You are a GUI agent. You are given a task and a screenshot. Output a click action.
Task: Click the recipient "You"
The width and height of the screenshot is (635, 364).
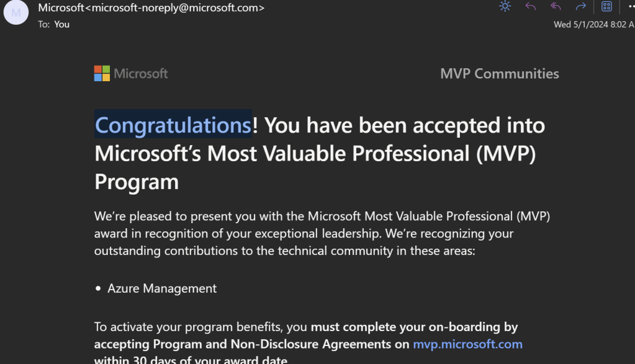(x=62, y=24)
